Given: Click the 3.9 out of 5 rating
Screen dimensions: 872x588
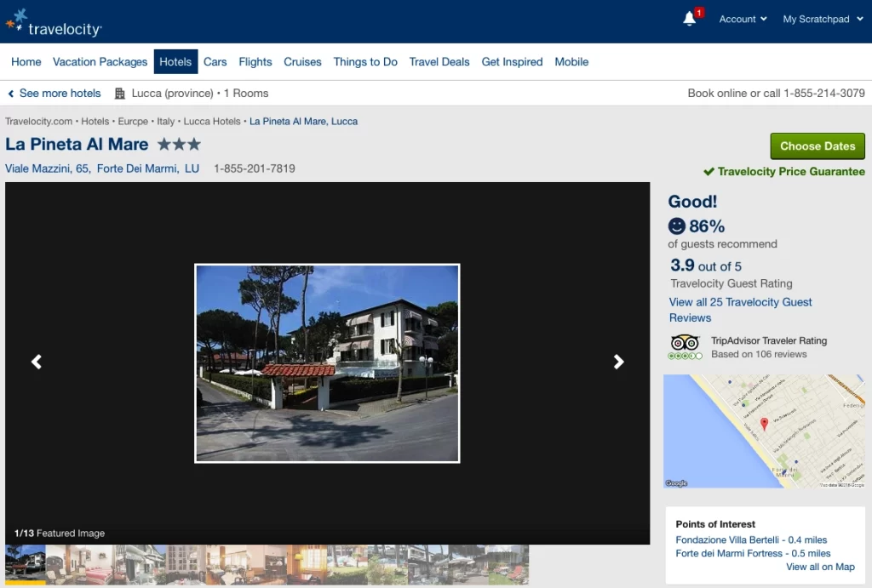Looking at the screenshot, I should point(706,265).
